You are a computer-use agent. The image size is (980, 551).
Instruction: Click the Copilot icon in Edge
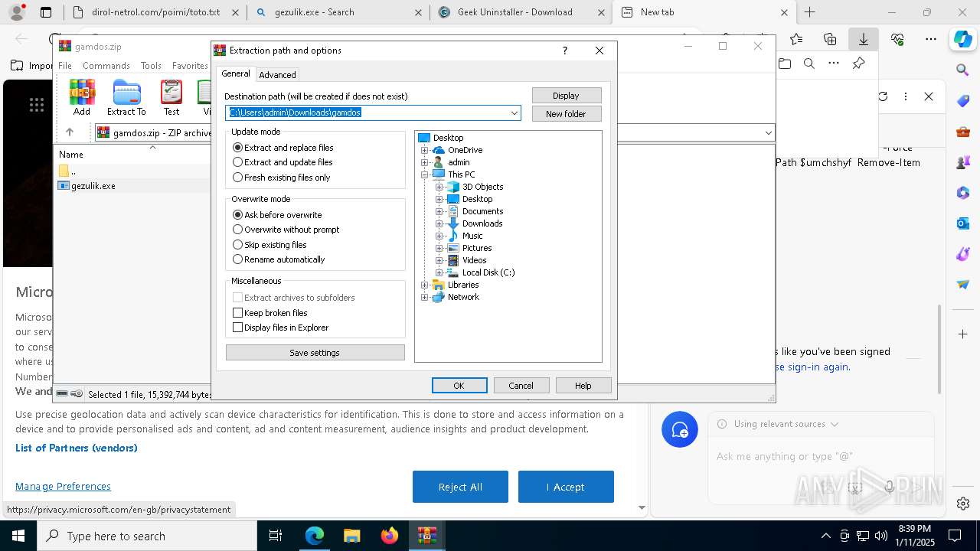962,39
